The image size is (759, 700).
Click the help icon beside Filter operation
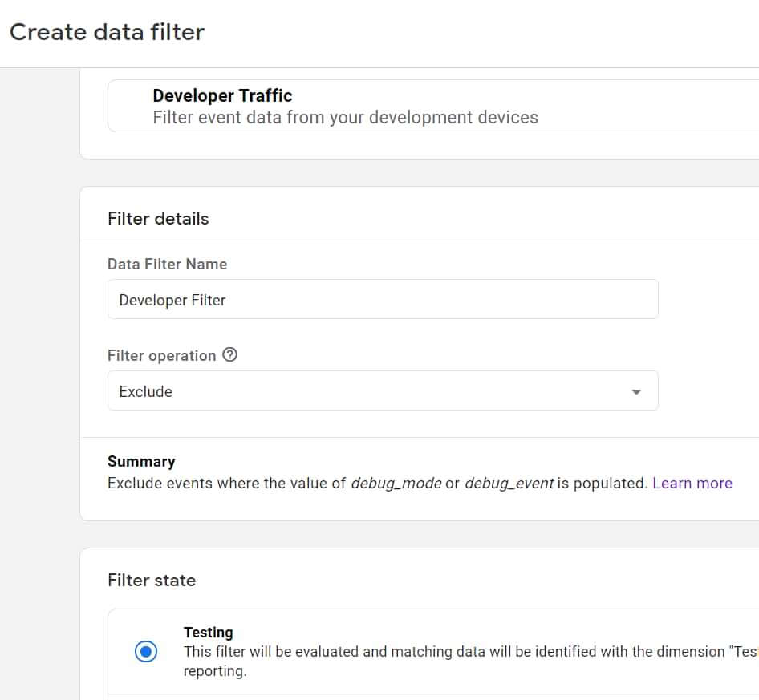[x=229, y=355]
